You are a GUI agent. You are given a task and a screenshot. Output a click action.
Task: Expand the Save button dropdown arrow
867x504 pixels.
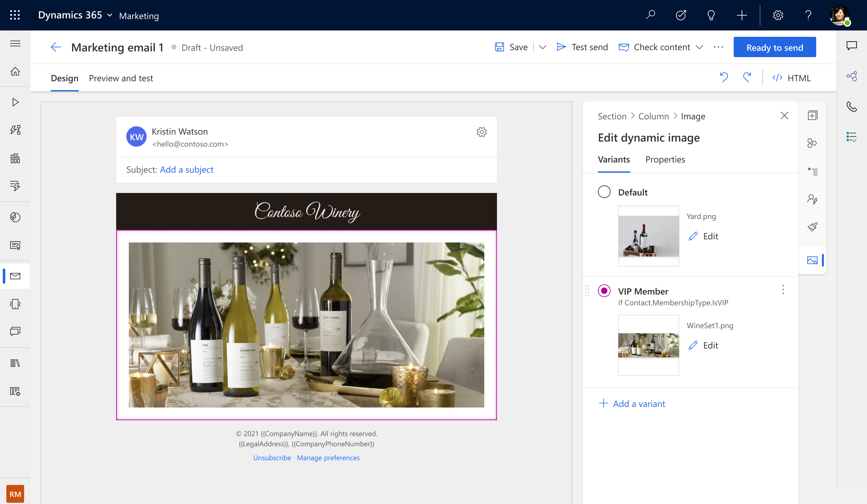coord(541,47)
